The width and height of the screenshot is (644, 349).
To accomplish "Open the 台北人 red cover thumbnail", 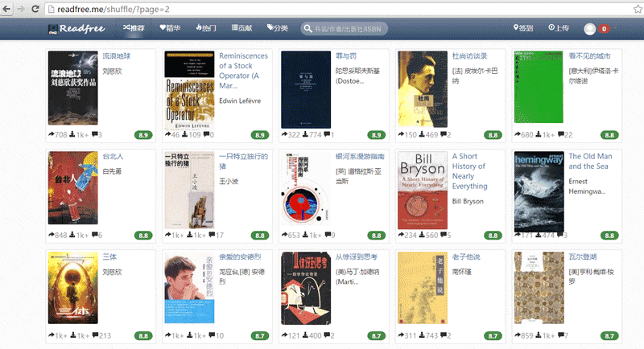I will coord(73,188).
